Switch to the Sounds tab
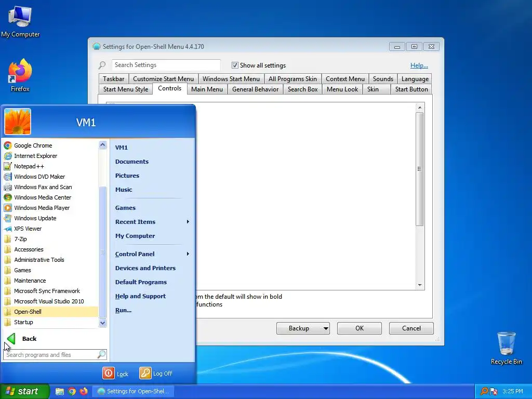Image resolution: width=532 pixels, height=399 pixels. 383,79
